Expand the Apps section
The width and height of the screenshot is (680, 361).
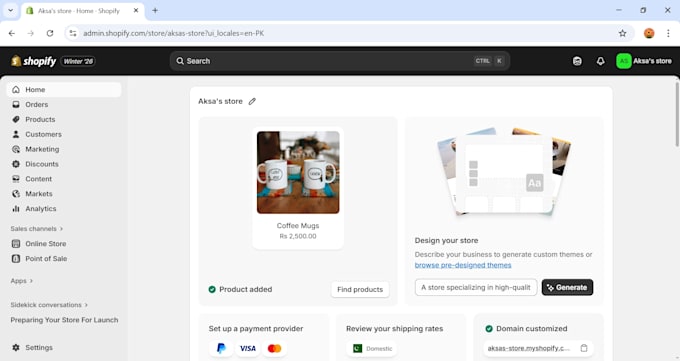pos(21,281)
